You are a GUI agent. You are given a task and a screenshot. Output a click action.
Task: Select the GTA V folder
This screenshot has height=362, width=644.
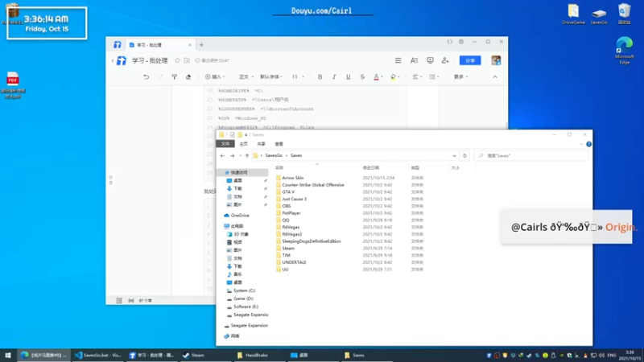[x=288, y=191]
